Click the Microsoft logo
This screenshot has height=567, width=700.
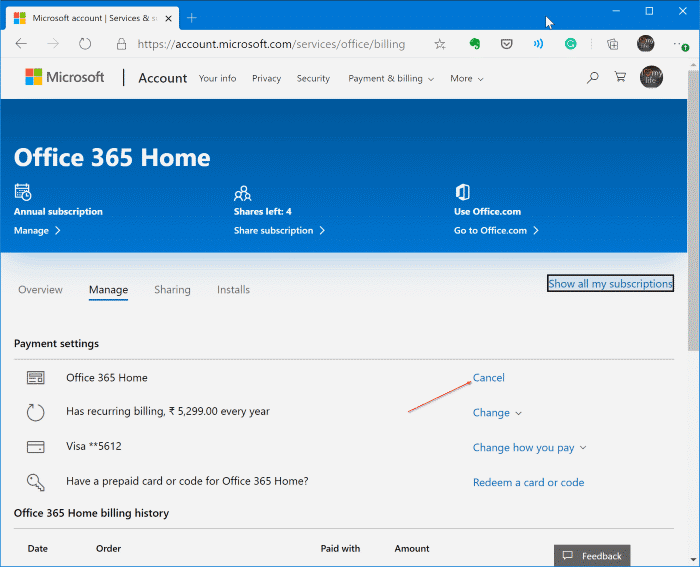[64, 77]
